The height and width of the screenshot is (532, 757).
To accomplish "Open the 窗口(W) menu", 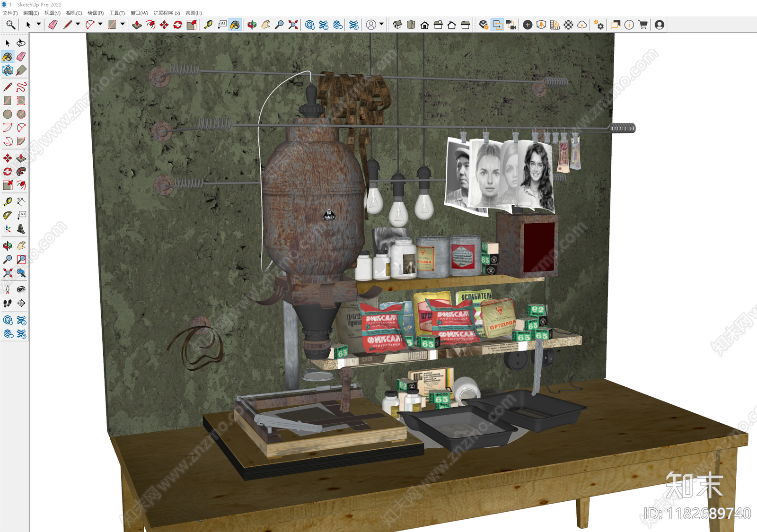I will [x=139, y=13].
